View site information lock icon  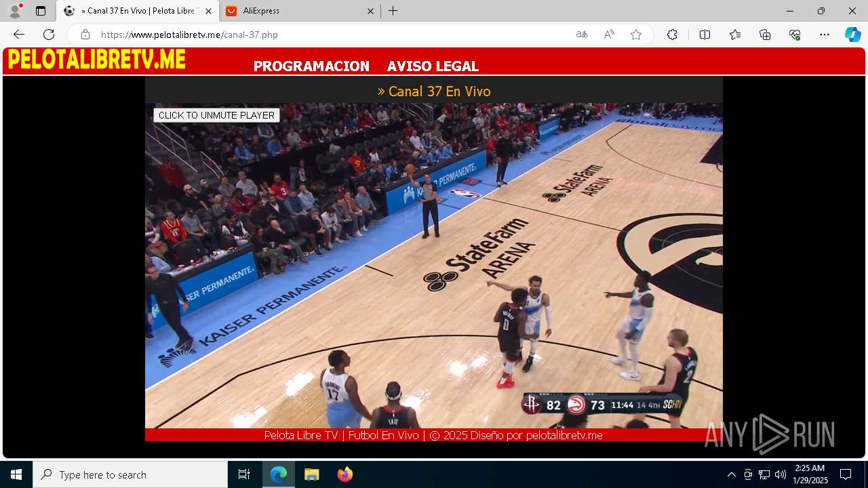click(x=85, y=35)
